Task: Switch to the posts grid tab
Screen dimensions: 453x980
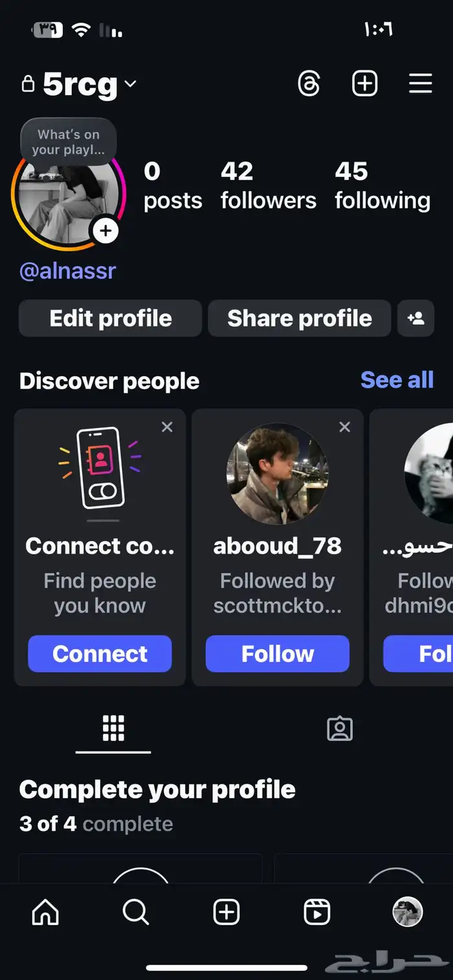Action: [113, 729]
